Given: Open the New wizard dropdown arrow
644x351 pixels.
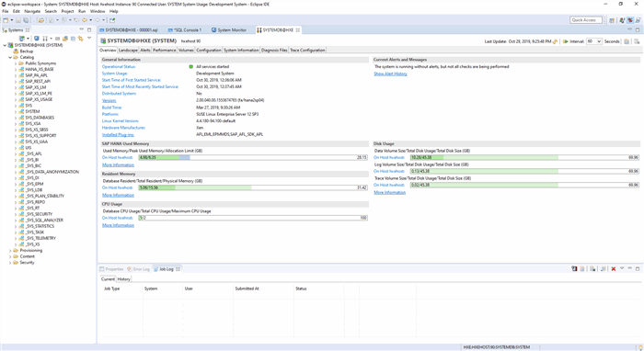Looking at the screenshot, I should point(11,20).
